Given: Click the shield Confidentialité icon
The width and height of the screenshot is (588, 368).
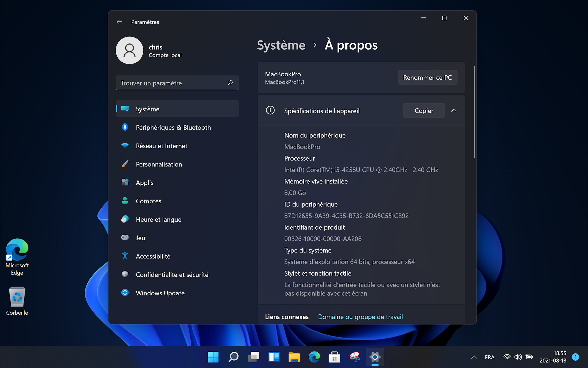Looking at the screenshot, I should [125, 274].
